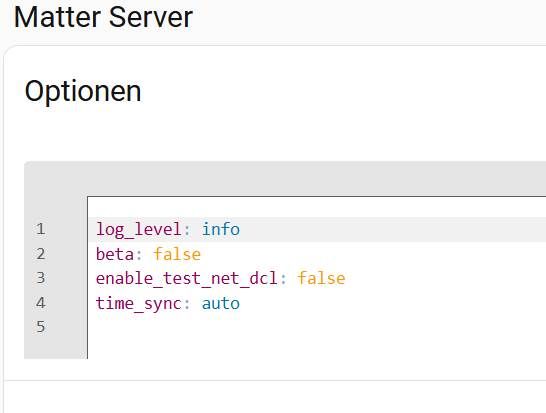Place cursor on empty line 5
Image resolution: width=546 pixels, height=413 pixels.
(317, 327)
